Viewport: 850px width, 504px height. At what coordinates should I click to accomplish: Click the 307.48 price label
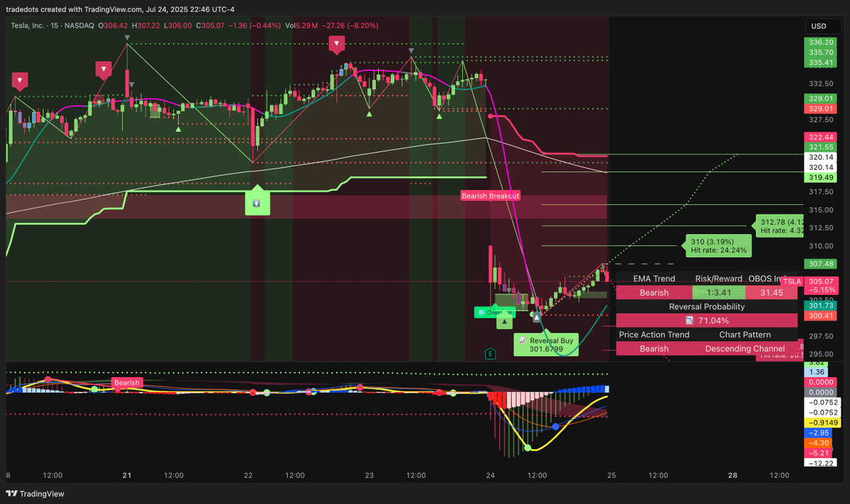[x=821, y=264]
